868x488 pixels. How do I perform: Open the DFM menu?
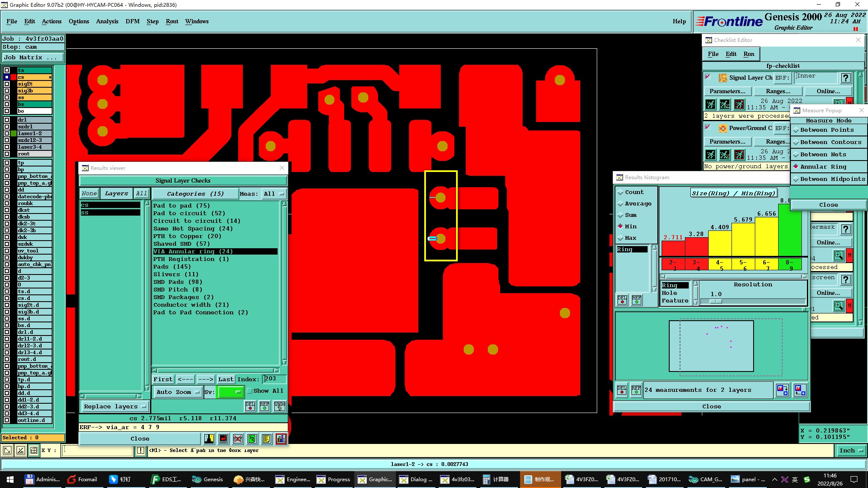point(132,21)
